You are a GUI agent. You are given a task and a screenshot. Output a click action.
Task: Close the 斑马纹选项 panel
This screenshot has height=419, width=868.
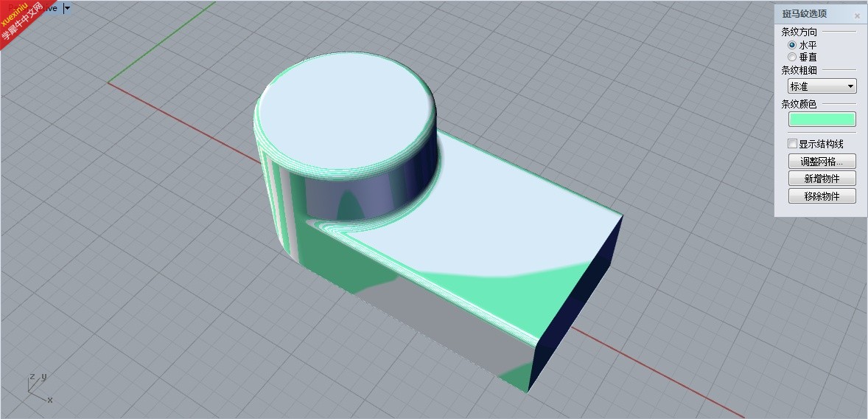click(857, 16)
